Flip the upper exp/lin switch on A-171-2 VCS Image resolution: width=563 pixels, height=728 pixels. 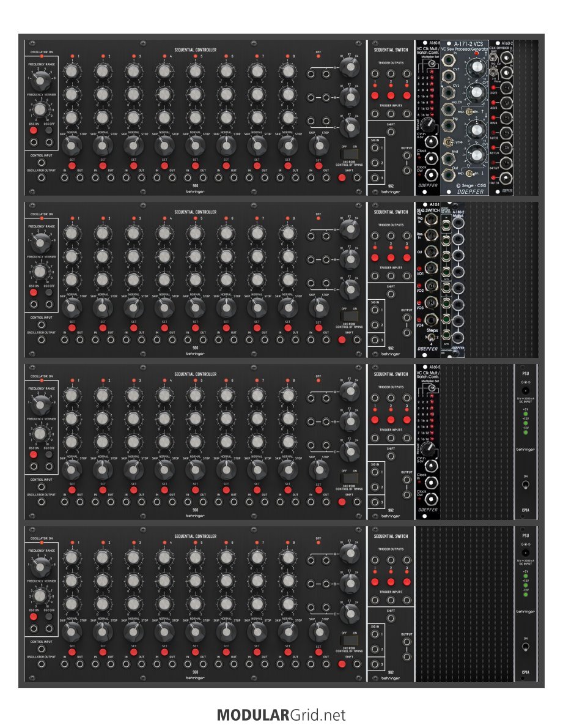point(469,112)
